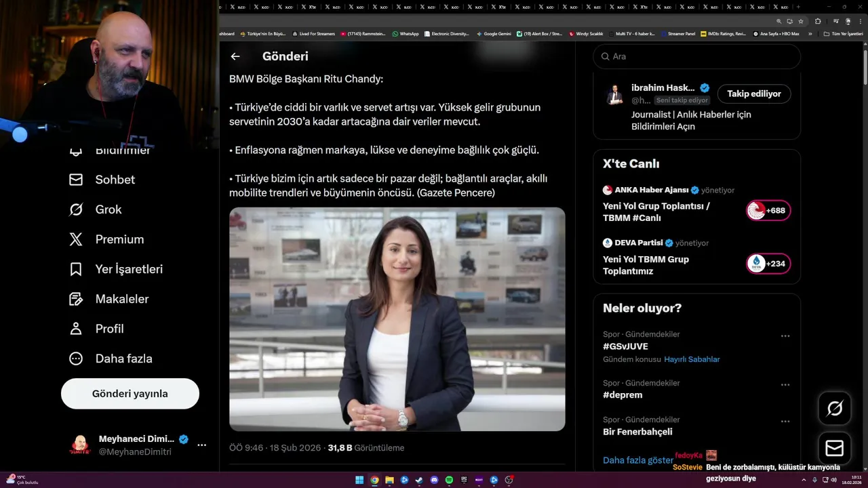This screenshot has height=488, width=868.
Task: Open the #deprem trending topic
Action: click(x=623, y=395)
